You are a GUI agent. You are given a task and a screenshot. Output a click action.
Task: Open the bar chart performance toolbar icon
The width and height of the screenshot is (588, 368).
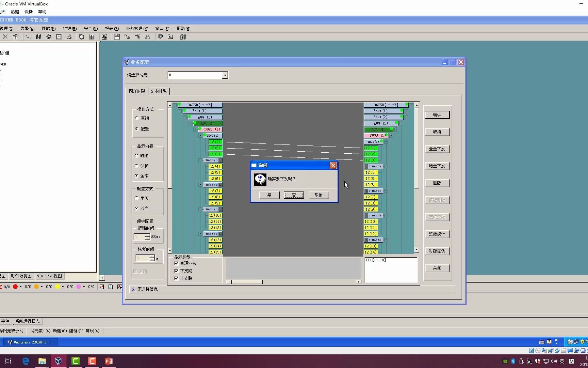(92, 37)
